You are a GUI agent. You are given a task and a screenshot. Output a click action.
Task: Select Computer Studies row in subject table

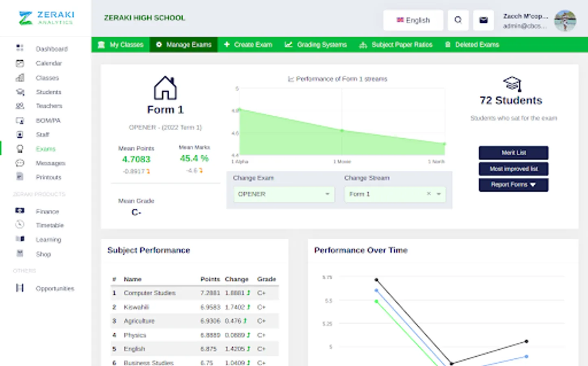195,293
